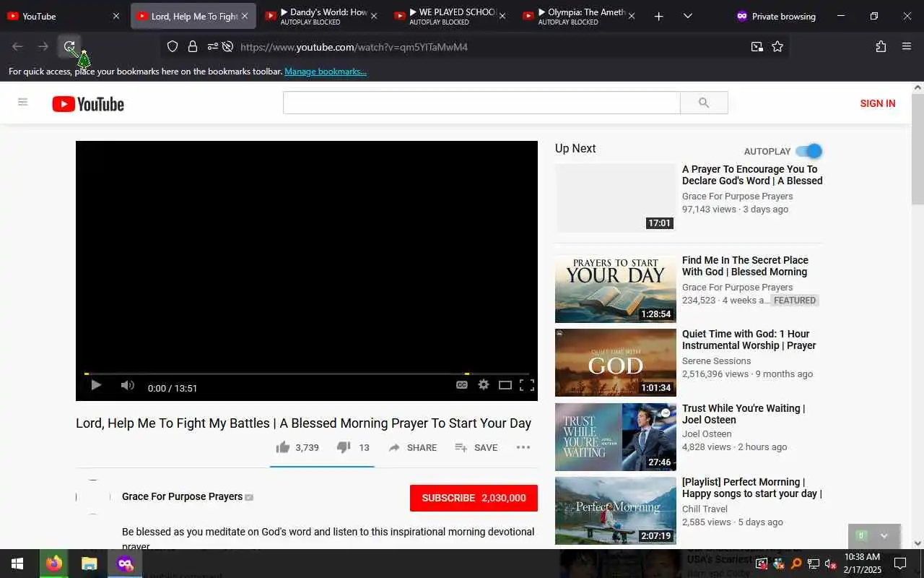Open Trust While You're Waiting thumbnail
The height and width of the screenshot is (578, 924).
(x=616, y=437)
